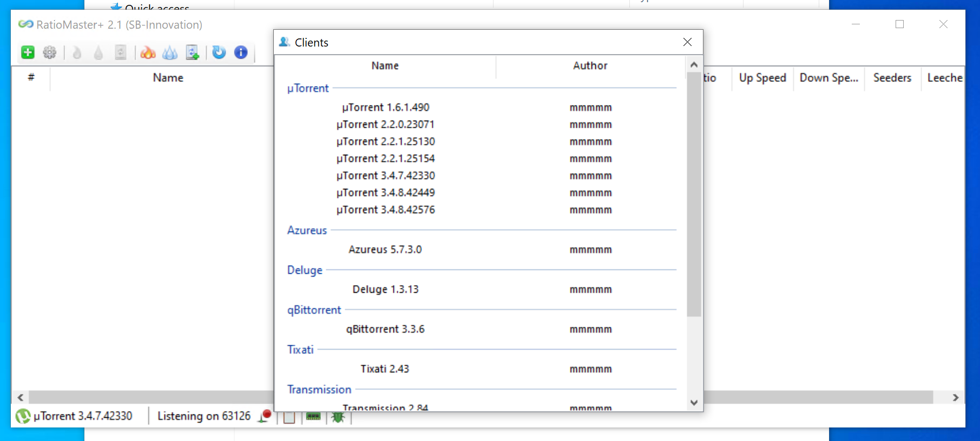980x441 pixels.
Task: Select µTorrent 3.4.8.42576 client
Action: point(386,210)
